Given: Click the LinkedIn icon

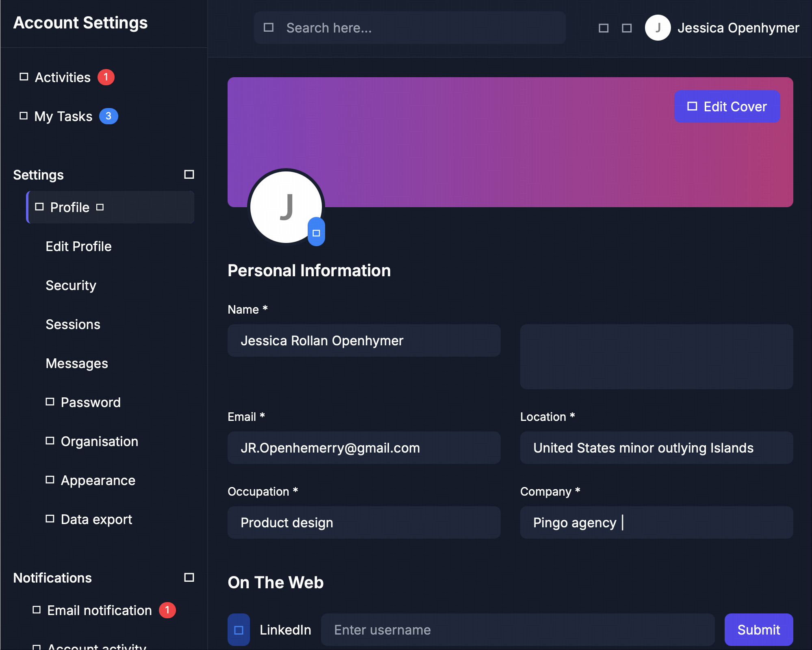Looking at the screenshot, I should click(x=239, y=630).
